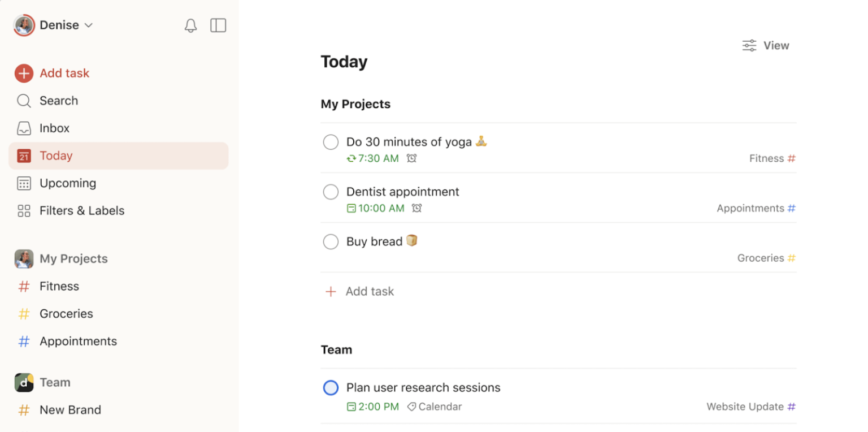The image size is (868, 432).
Task: Mark 'Do 30 minutes of yoga' as complete
Action: click(x=331, y=142)
